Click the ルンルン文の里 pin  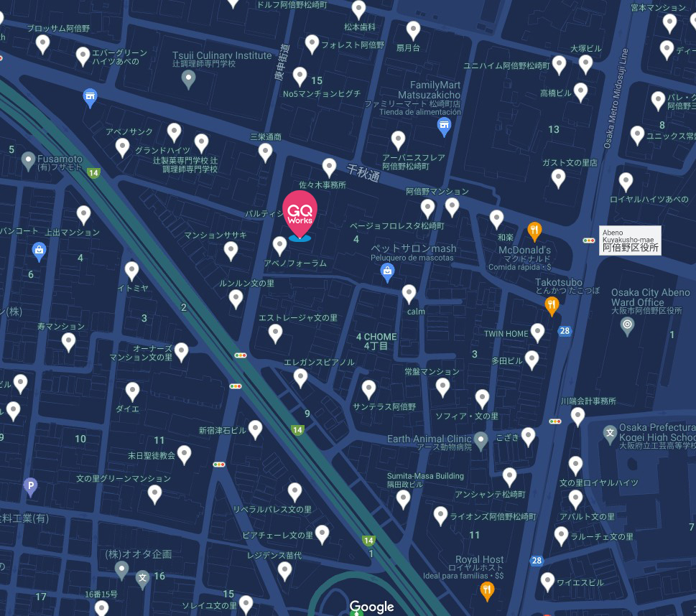point(236,300)
